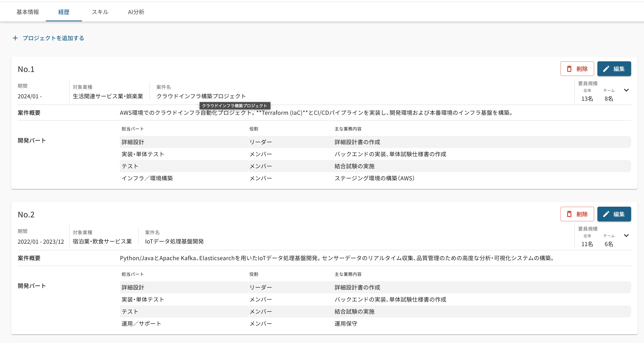644x343 pixels.
Task: Expand No.1 details with chevron
Action: 626,90
